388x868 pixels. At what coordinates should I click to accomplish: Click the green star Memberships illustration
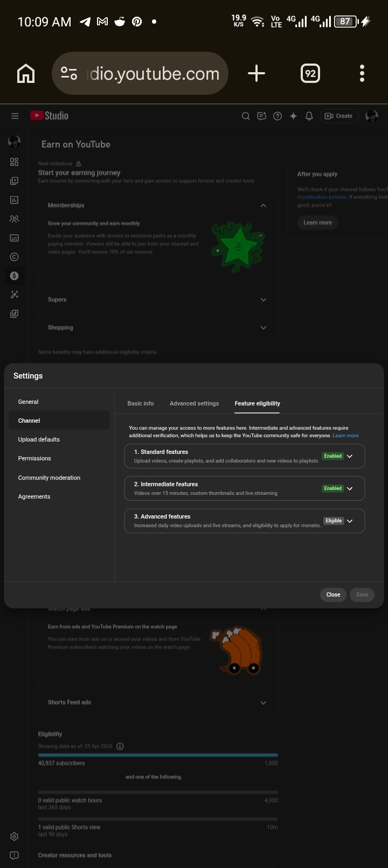click(x=237, y=246)
